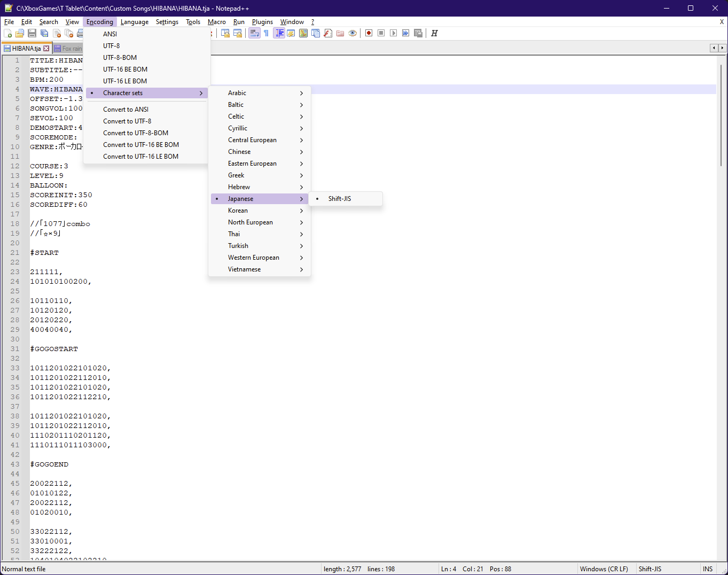Click the vertical scrollbar thumb
This screenshot has width=728, height=575.
click(x=721, y=115)
